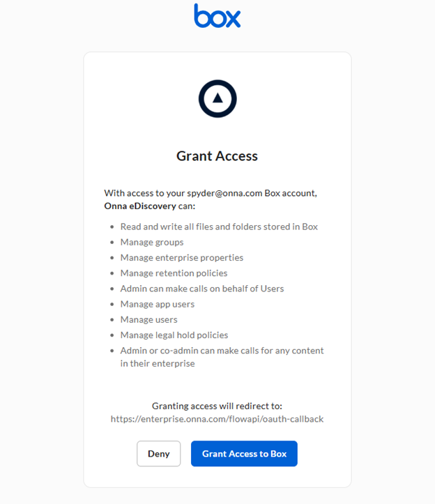The image size is (435, 504).
Task: Select the Manage app users permission
Action: [157, 304]
